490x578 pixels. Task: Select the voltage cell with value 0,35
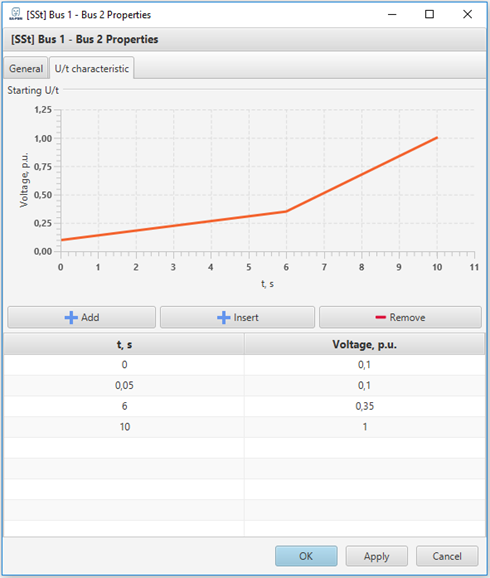(365, 406)
